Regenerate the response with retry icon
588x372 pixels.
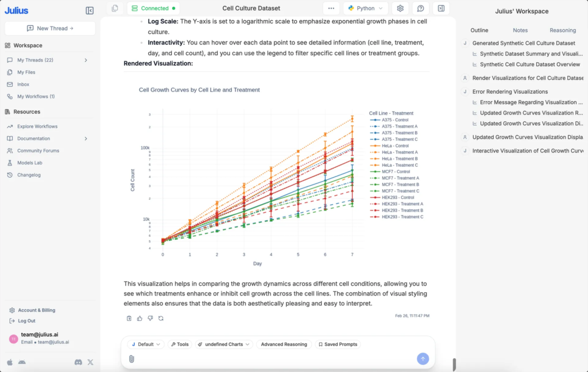click(x=161, y=318)
